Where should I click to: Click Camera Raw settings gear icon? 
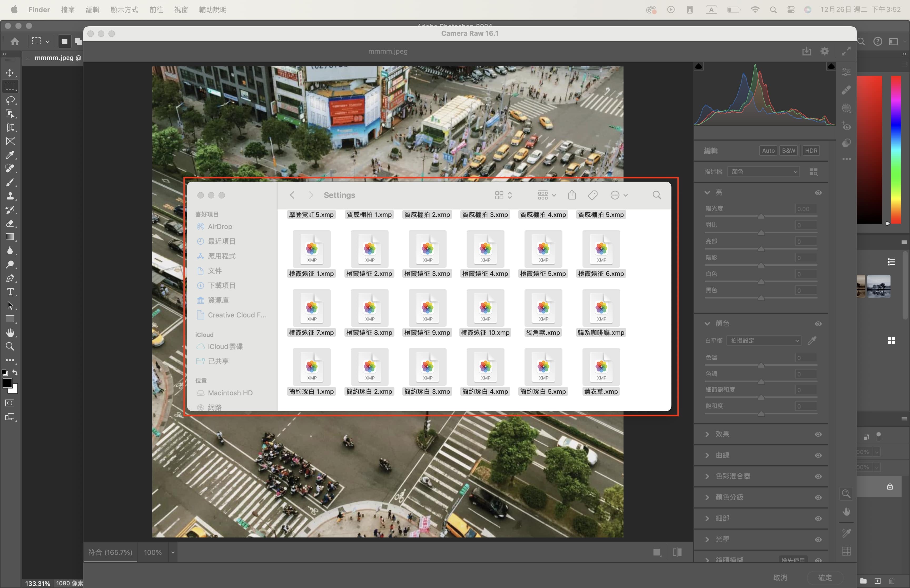point(824,51)
